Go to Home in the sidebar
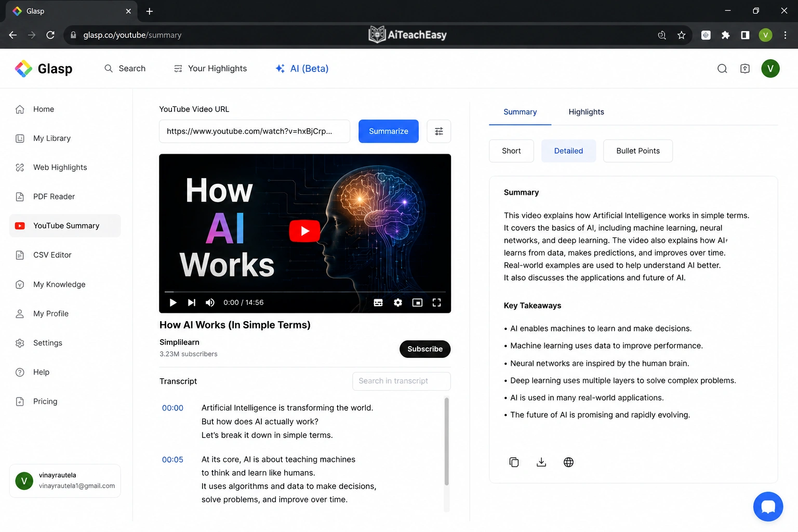798x532 pixels. [x=65, y=109]
